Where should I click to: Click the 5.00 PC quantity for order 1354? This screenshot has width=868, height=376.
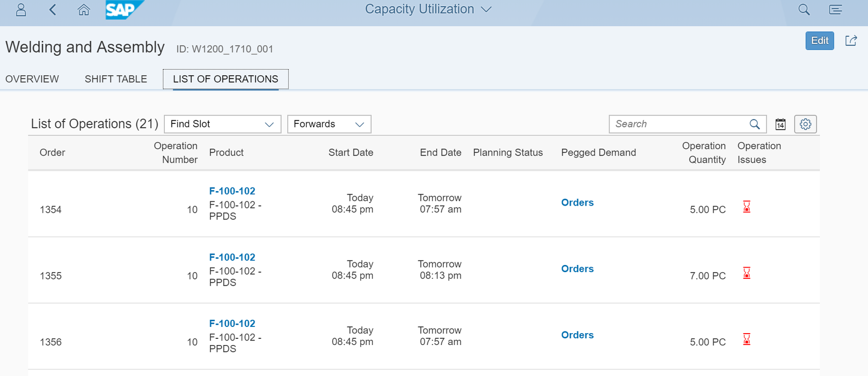[x=708, y=210]
